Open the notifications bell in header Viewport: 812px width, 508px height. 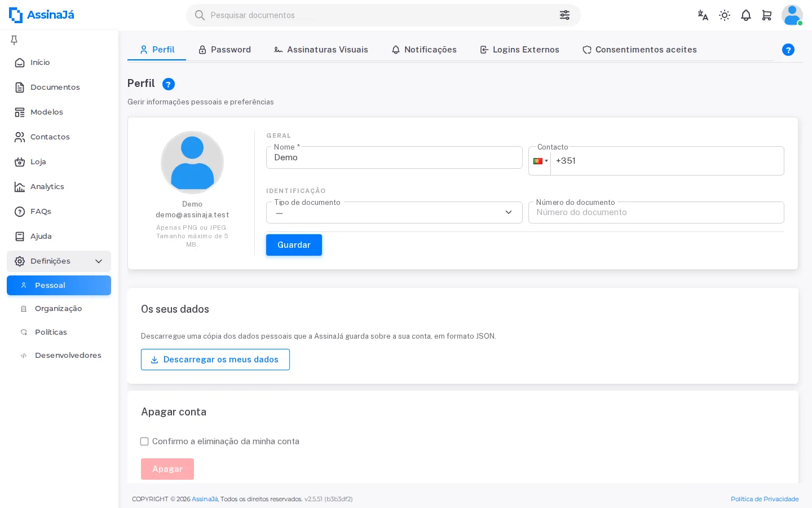(x=746, y=15)
